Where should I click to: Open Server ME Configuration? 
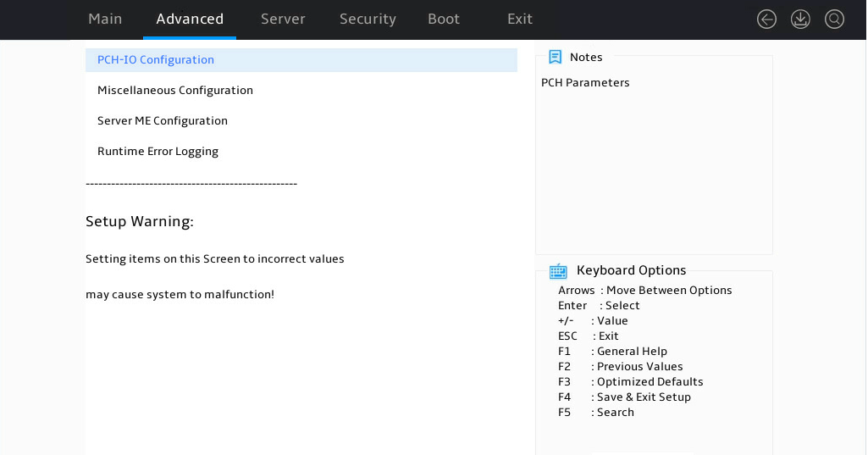point(301,121)
